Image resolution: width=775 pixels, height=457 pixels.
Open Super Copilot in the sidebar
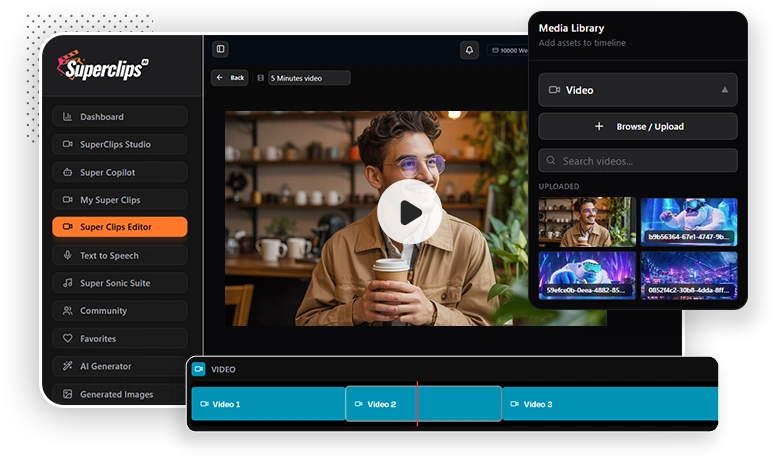coord(120,172)
